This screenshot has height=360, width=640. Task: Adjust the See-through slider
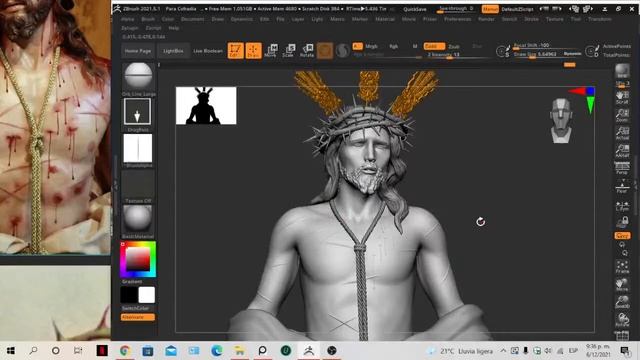coord(456,9)
